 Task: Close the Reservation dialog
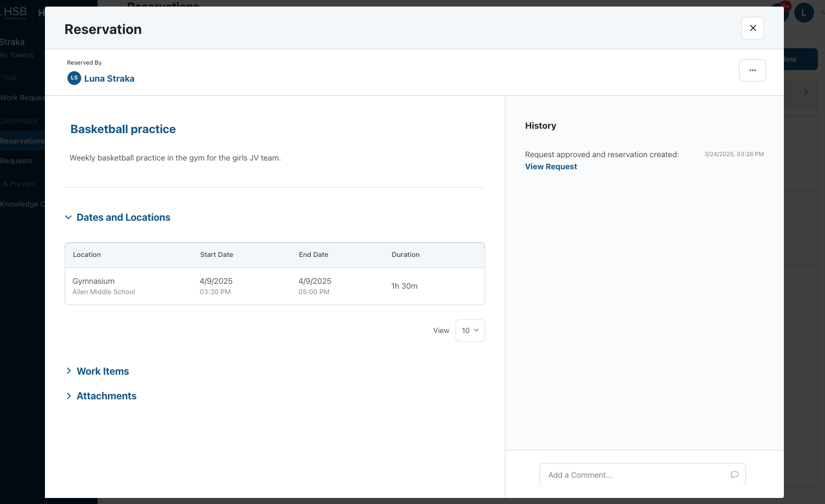click(753, 28)
